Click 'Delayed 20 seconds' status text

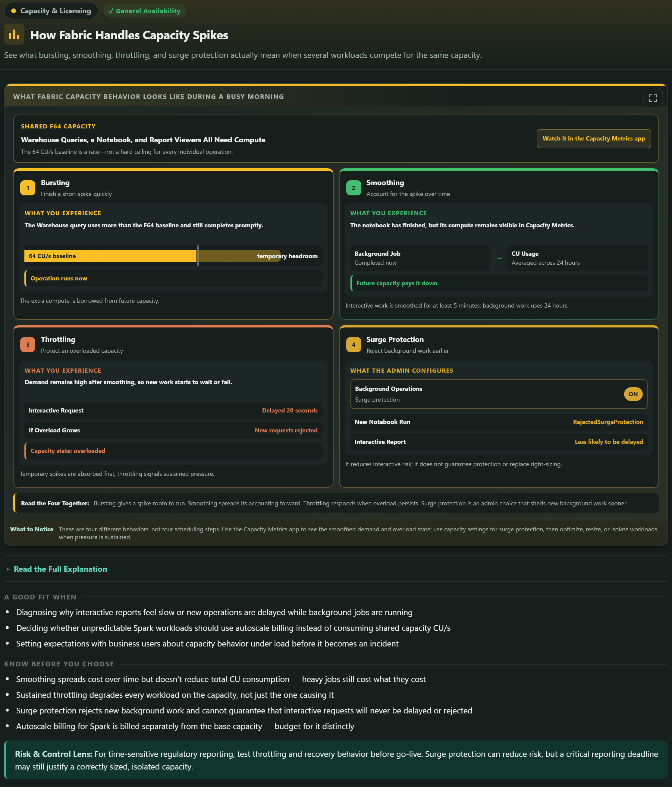click(x=290, y=410)
